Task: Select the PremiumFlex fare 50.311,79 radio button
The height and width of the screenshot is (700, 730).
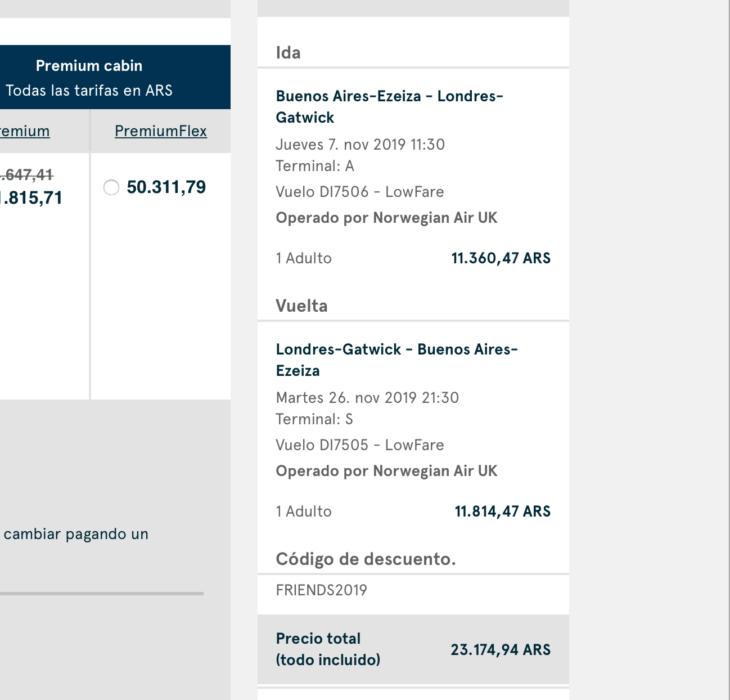Action: click(x=111, y=187)
